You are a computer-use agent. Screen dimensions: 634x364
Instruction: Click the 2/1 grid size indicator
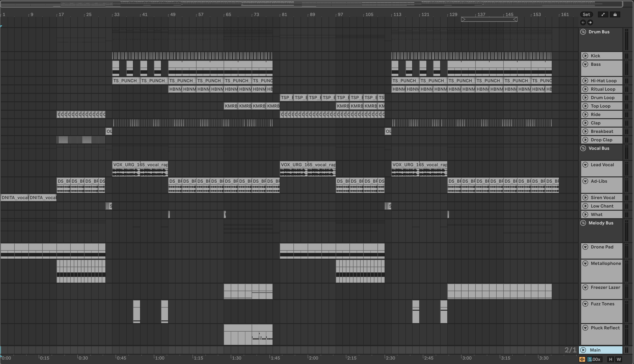570,350
